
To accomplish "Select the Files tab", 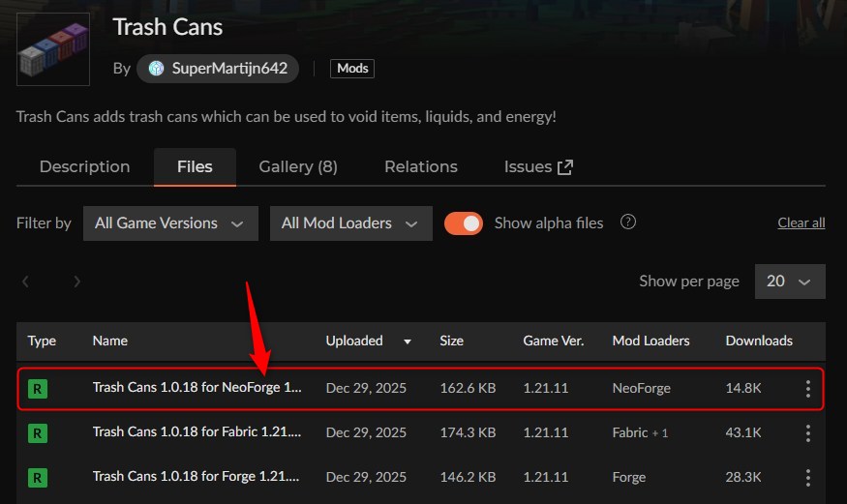I will click(x=195, y=166).
